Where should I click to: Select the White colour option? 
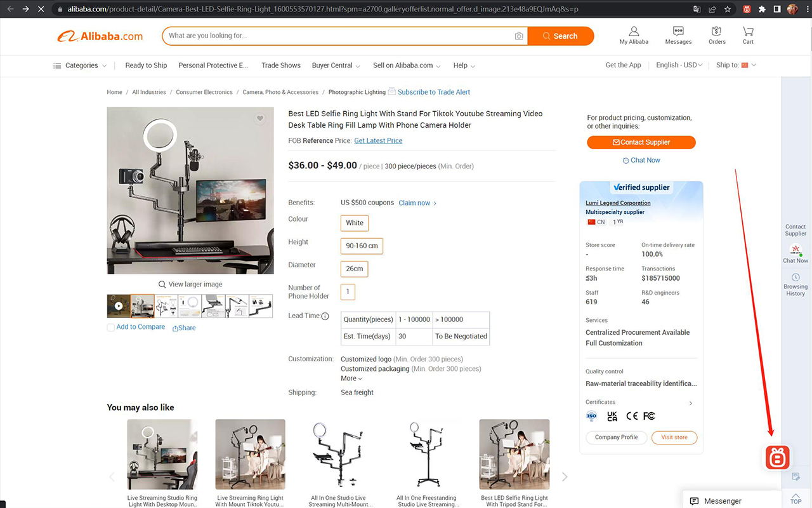pyautogui.click(x=354, y=223)
